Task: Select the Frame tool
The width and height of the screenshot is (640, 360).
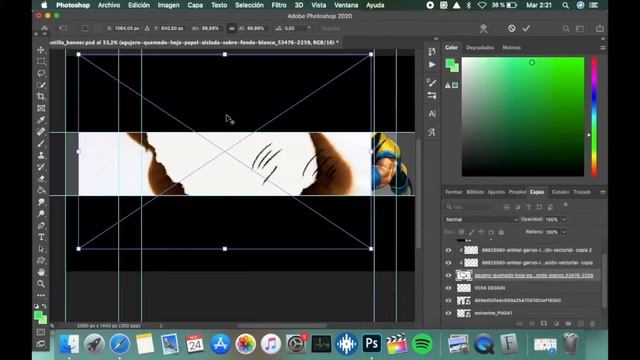Action: (x=41, y=108)
